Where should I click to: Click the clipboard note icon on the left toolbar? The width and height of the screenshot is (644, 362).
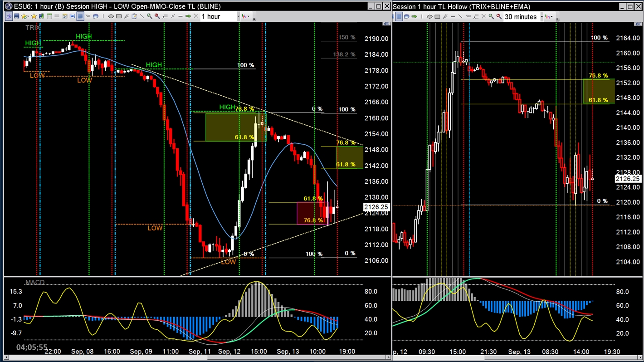[135, 16]
